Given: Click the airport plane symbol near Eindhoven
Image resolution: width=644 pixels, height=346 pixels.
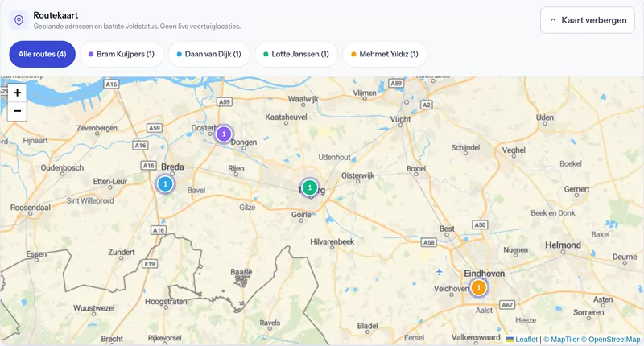Looking at the screenshot, I should pos(439,272).
